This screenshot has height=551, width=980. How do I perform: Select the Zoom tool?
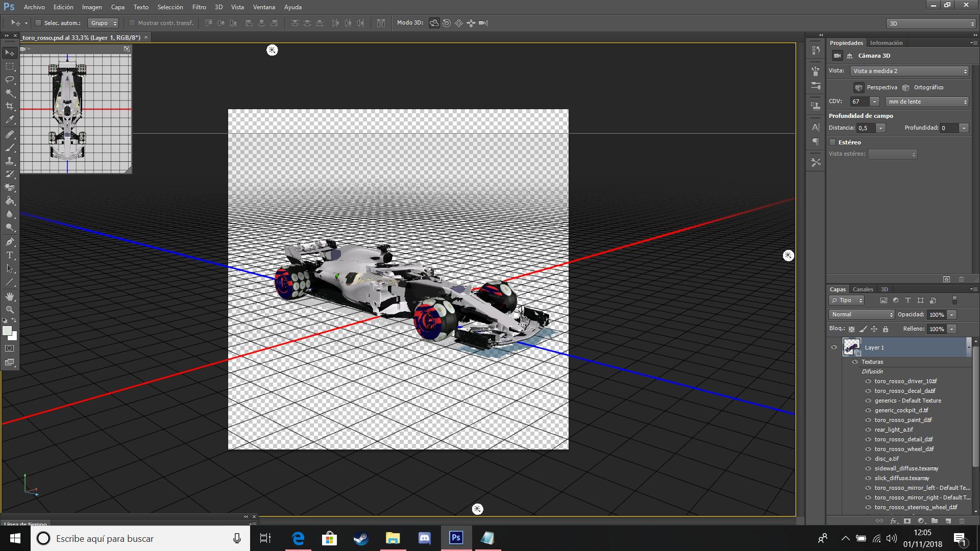click(x=10, y=310)
